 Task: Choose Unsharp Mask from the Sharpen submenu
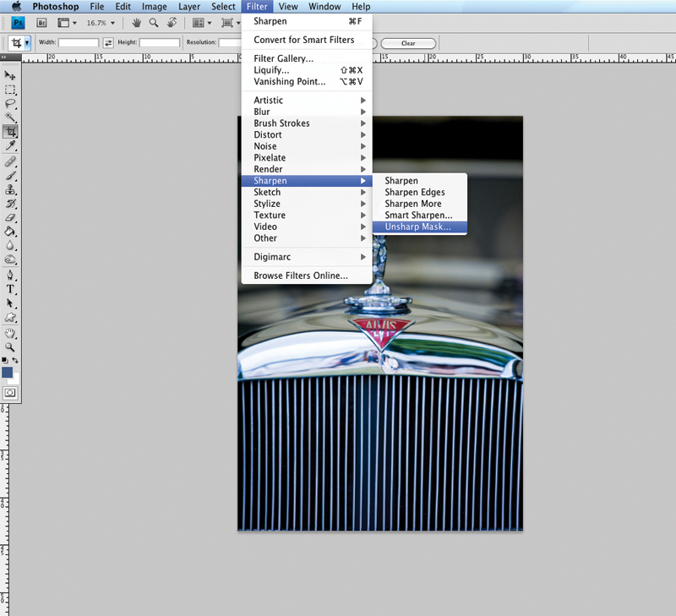pos(420,226)
